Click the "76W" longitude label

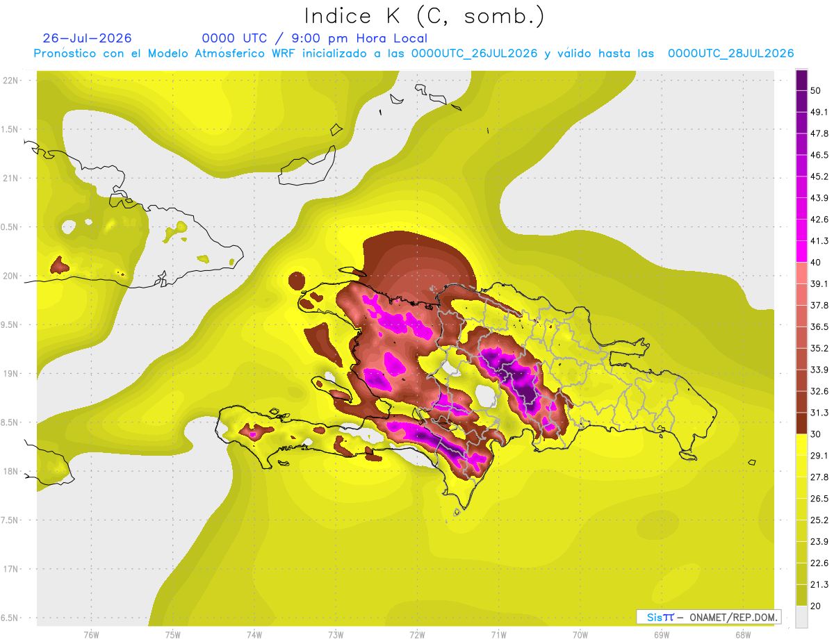(91, 635)
